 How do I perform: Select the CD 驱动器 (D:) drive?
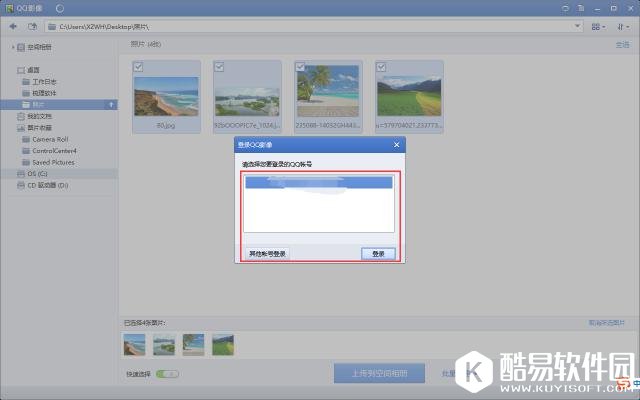click(47, 185)
